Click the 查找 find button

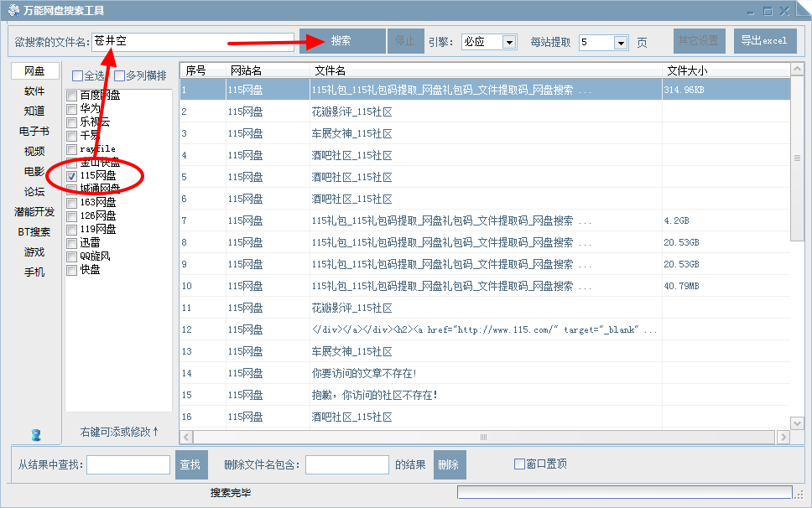point(191,464)
